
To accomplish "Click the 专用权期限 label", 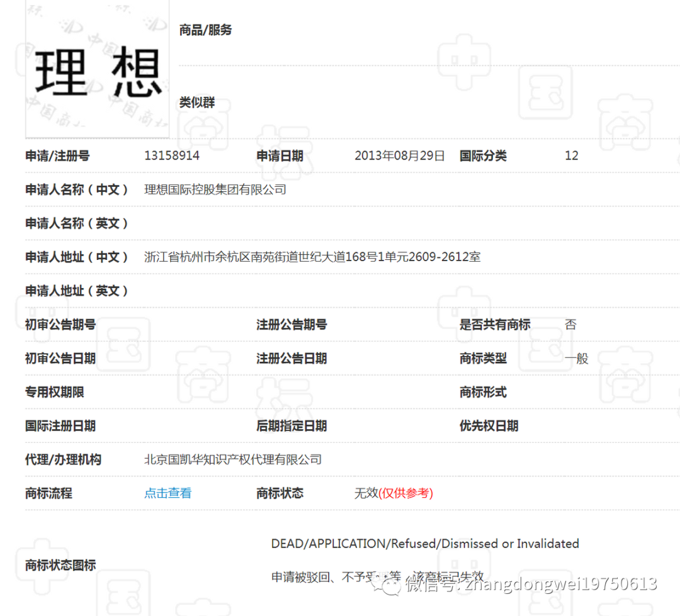I will pyautogui.click(x=55, y=393).
